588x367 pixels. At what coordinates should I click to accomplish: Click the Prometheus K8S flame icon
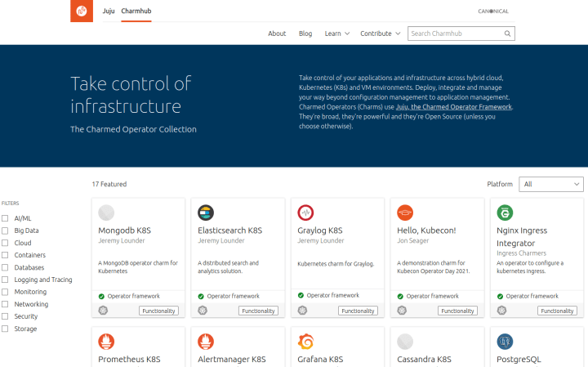[x=106, y=342]
